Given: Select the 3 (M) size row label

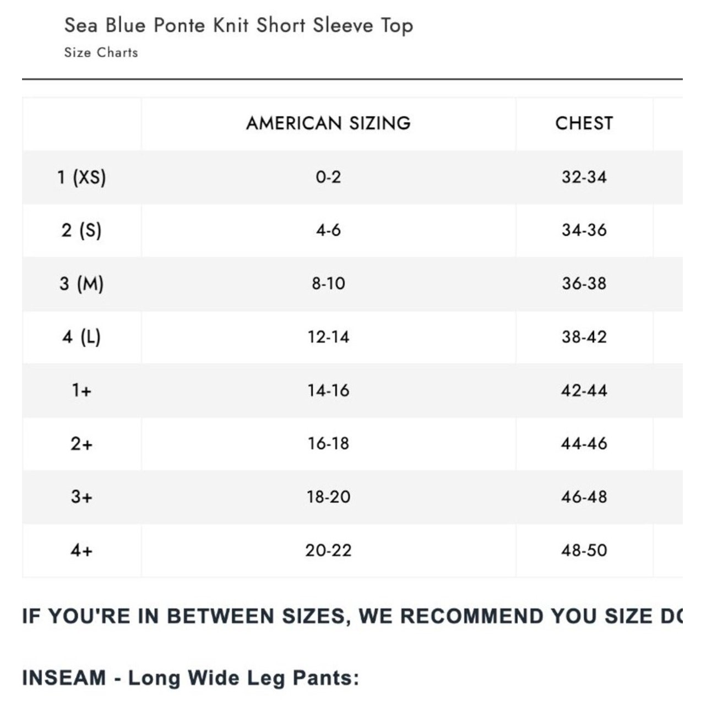Looking at the screenshot, I should 82,284.
